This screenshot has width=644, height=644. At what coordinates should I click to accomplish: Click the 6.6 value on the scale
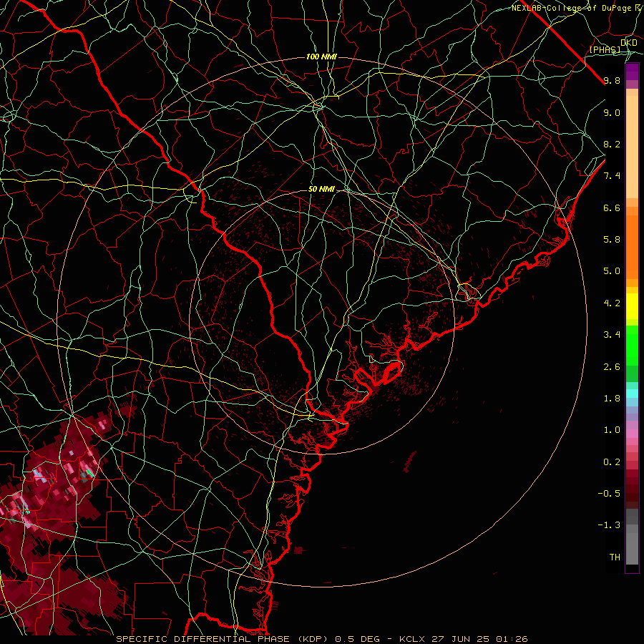pyautogui.click(x=612, y=208)
